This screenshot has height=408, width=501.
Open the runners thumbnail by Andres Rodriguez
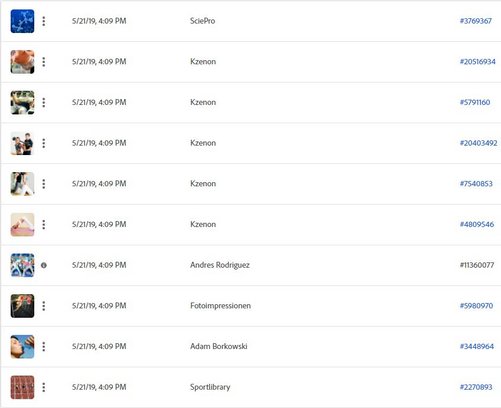click(x=22, y=265)
